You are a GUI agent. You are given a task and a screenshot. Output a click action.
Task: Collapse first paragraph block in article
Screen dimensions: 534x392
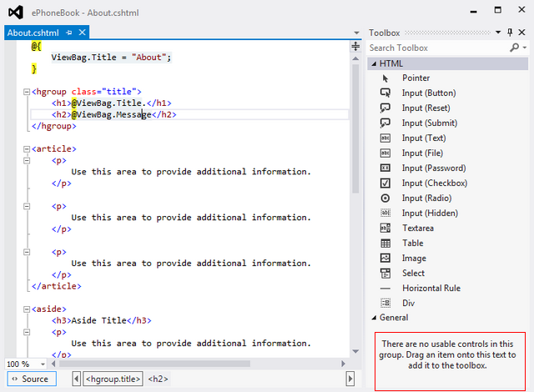pyautogui.click(x=27, y=161)
